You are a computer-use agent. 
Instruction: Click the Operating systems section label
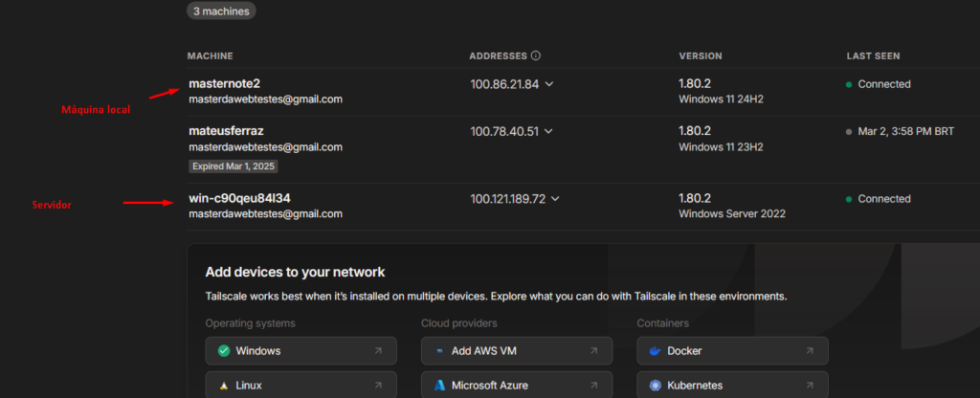click(250, 323)
